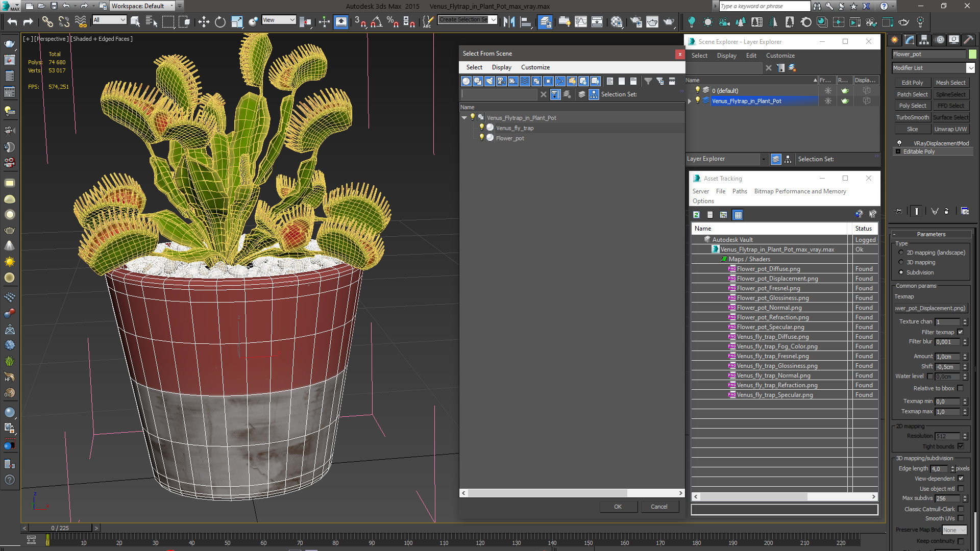Image resolution: width=980 pixels, height=551 pixels.
Task: Click the Unwrap UVW modifier button
Action: point(950,129)
